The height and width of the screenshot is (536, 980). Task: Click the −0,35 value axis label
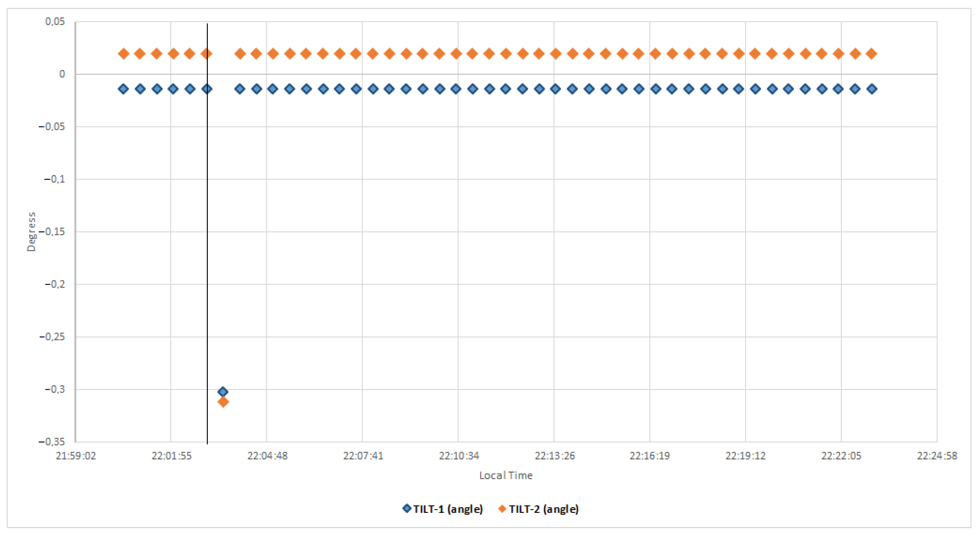[52, 442]
